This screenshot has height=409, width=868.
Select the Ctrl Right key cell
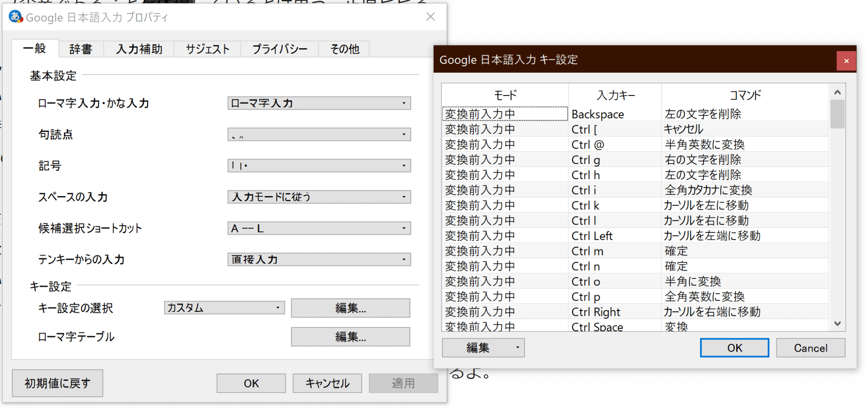click(615, 312)
